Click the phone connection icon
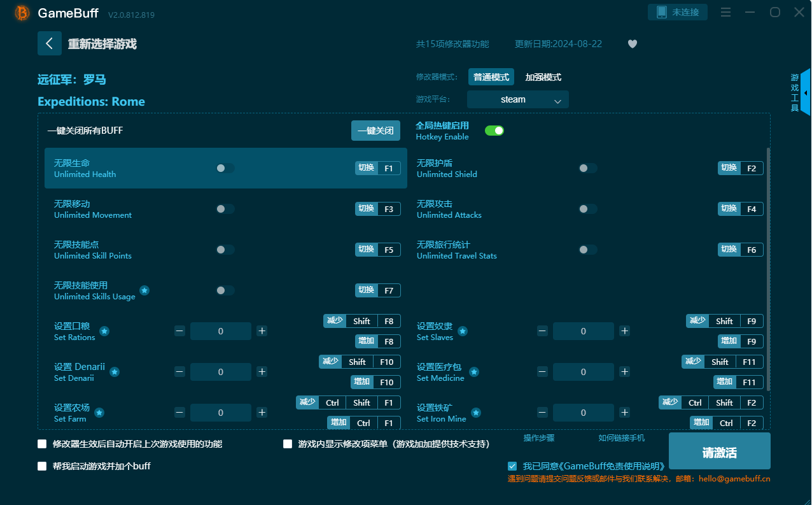 coord(661,12)
